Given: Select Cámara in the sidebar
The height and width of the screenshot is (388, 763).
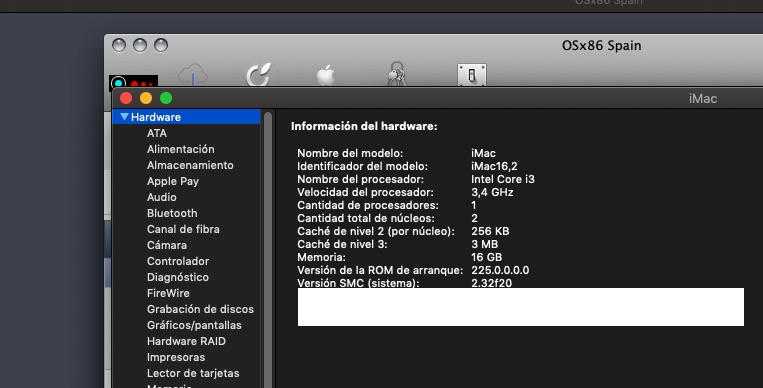Looking at the screenshot, I should (x=167, y=245).
